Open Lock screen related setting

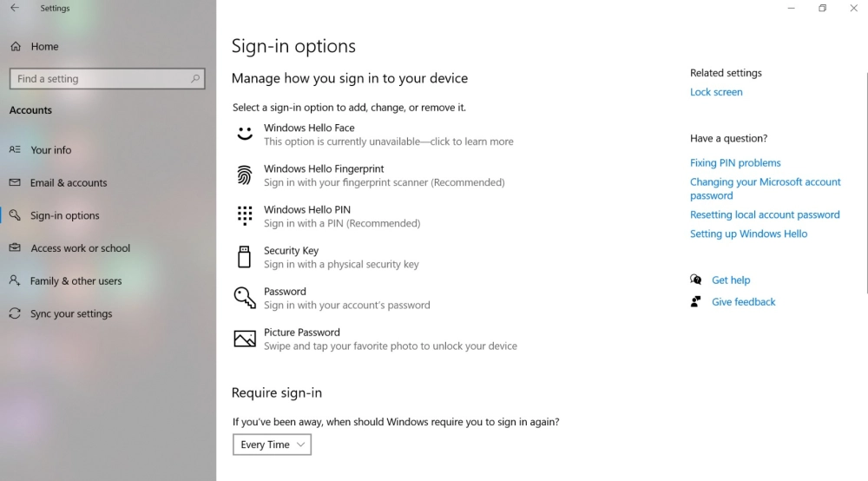click(716, 92)
